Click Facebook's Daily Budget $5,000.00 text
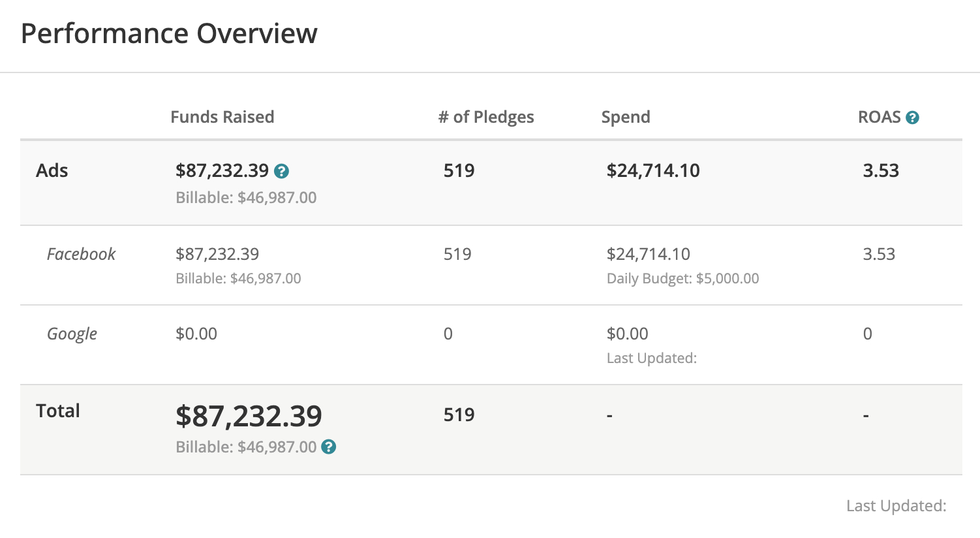The height and width of the screenshot is (538, 980). tap(682, 279)
